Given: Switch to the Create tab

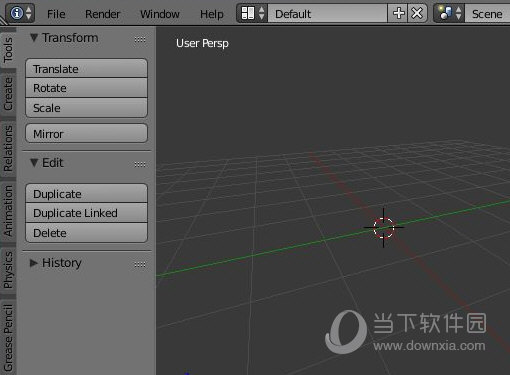Looking at the screenshot, I should point(8,93).
